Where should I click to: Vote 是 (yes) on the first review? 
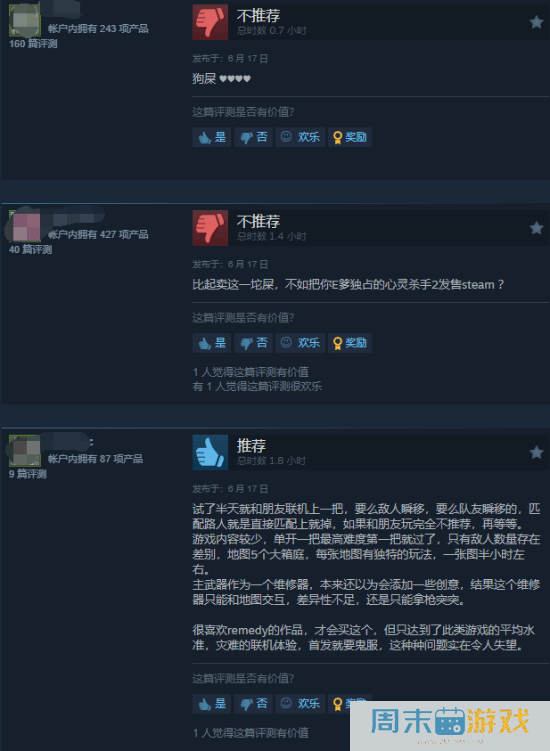[x=212, y=137]
